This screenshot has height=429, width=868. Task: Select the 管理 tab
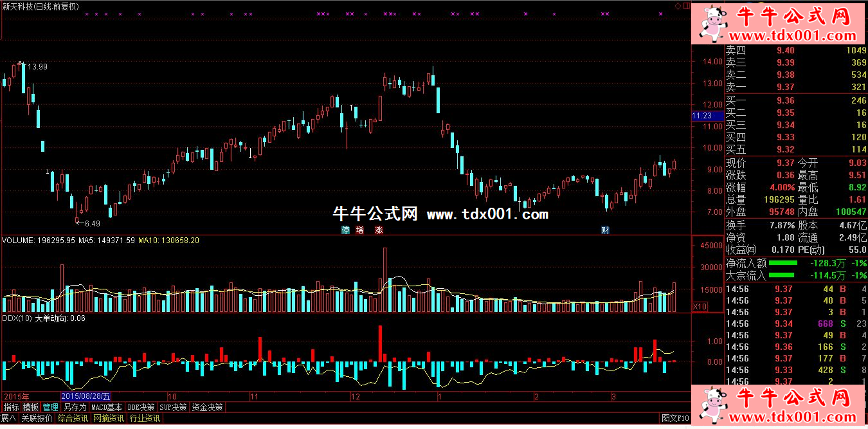(51, 407)
